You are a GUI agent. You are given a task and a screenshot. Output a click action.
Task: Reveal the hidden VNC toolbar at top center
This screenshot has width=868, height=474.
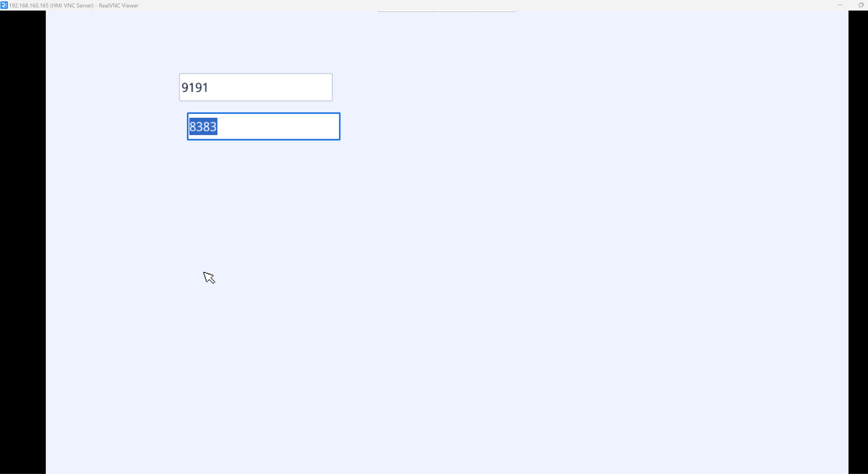click(x=447, y=11)
